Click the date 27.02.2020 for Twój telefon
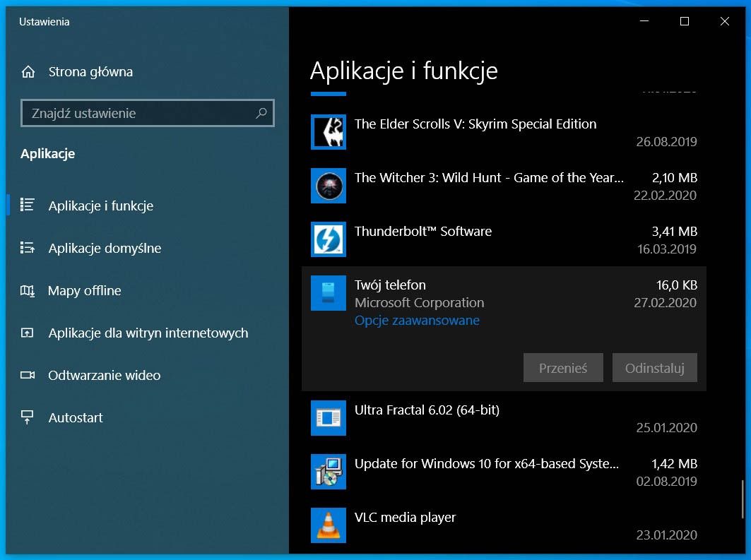The width and height of the screenshot is (751, 560). (666, 302)
